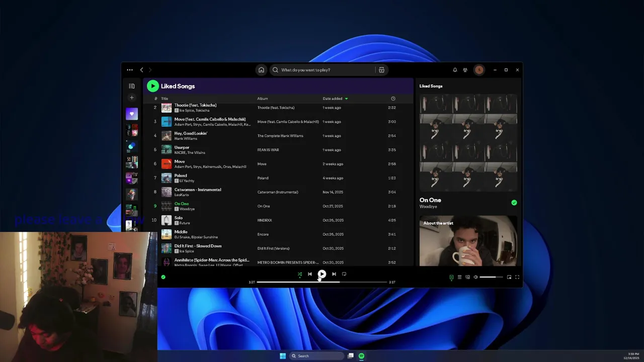Open artist link 'Lil Yachty'
This screenshot has height=362, width=644.
coord(187,181)
